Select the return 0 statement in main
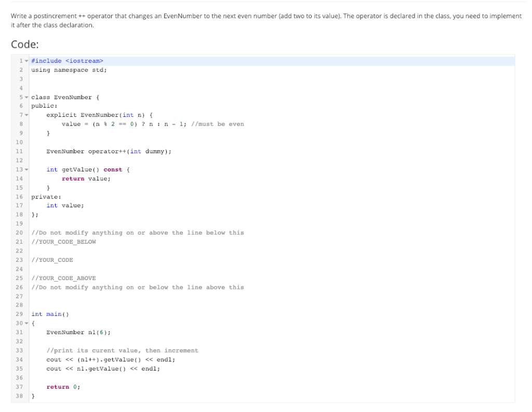Viewport: 532px width, 412px height. tap(62, 387)
